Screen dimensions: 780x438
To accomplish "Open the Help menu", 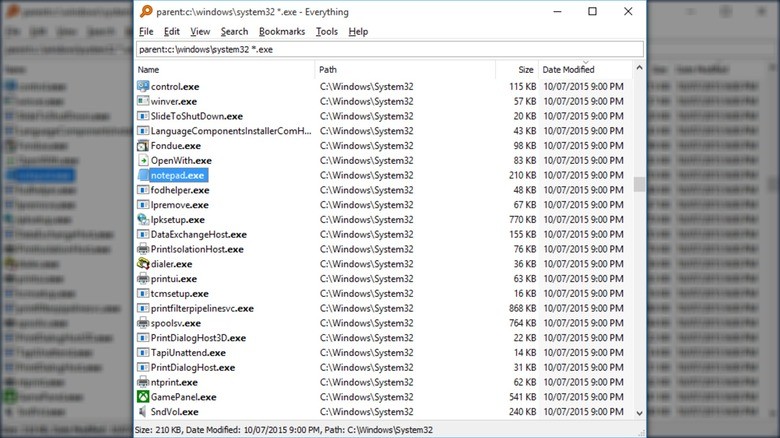I will pos(358,32).
